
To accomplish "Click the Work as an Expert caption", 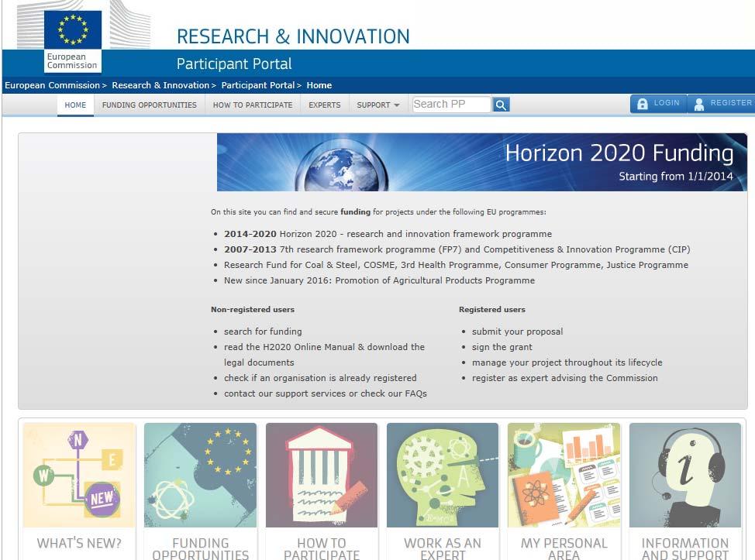I will tap(443, 548).
